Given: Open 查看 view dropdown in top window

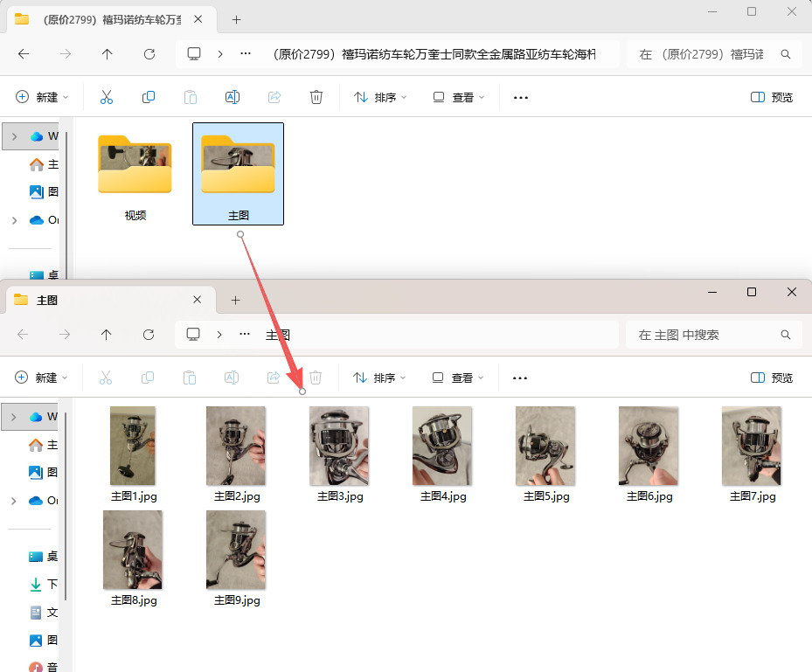Looking at the screenshot, I should click(459, 97).
